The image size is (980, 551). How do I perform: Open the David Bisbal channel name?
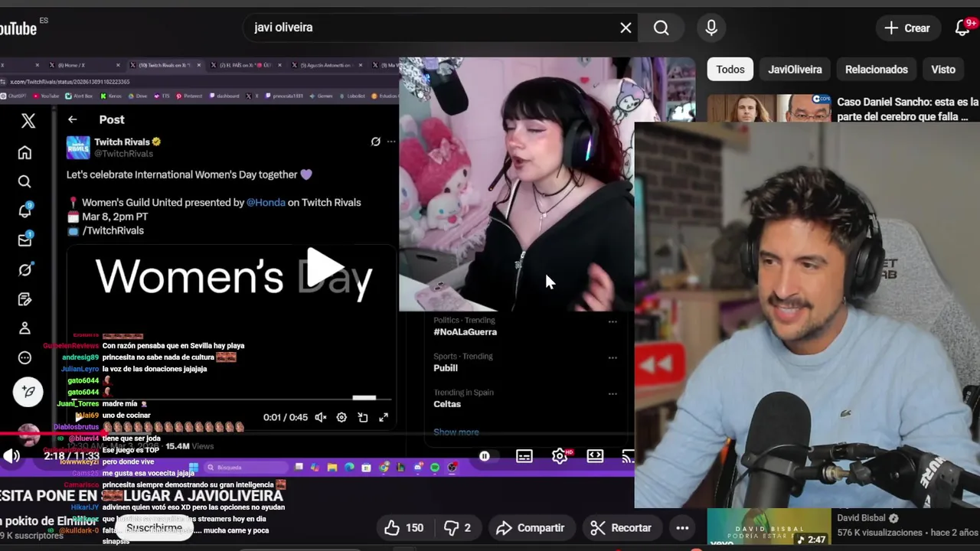coord(861,518)
